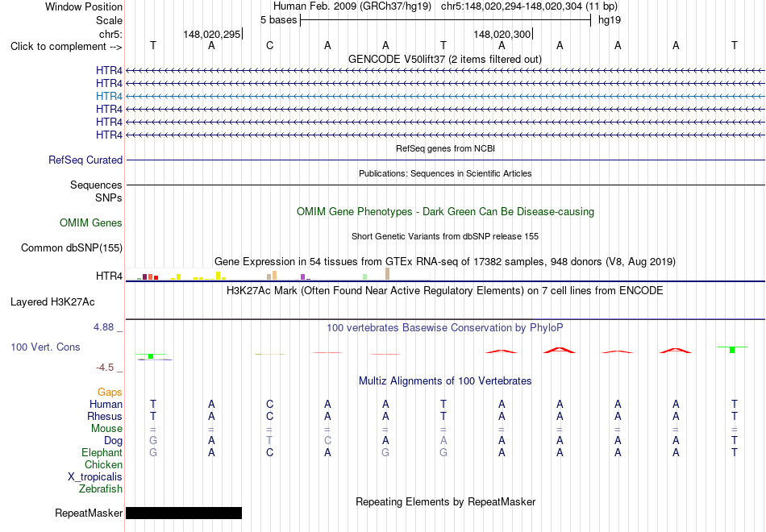This screenshot has height=532, width=766.
Task: Click the C base in the Human alignment row
Action: (x=269, y=404)
